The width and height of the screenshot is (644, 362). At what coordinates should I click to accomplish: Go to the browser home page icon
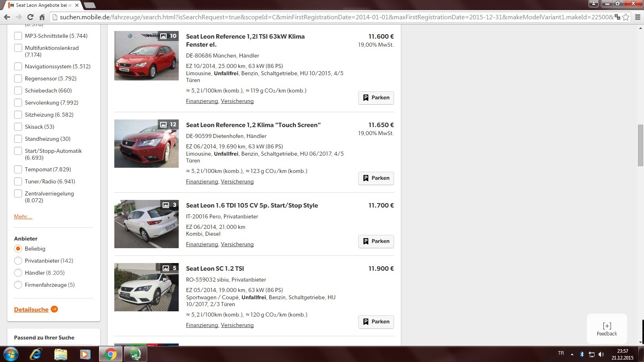tap(42, 17)
